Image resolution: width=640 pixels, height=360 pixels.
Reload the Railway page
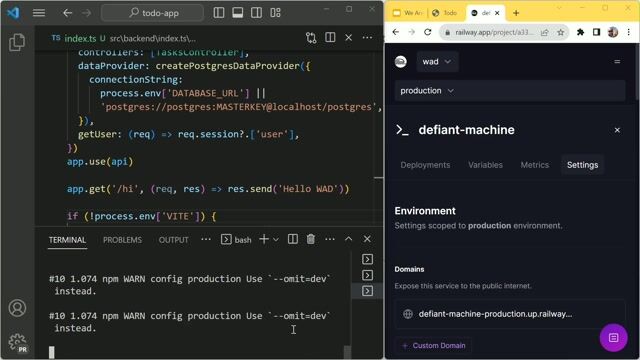(x=427, y=32)
